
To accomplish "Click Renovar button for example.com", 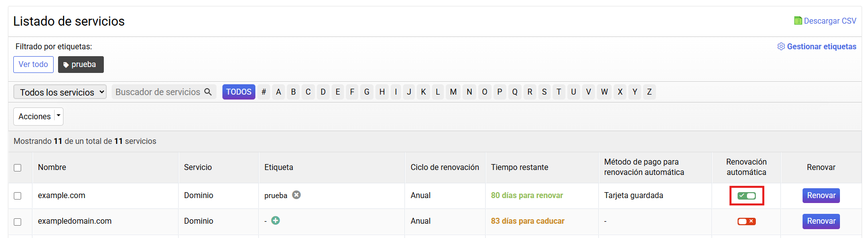I will (x=821, y=196).
